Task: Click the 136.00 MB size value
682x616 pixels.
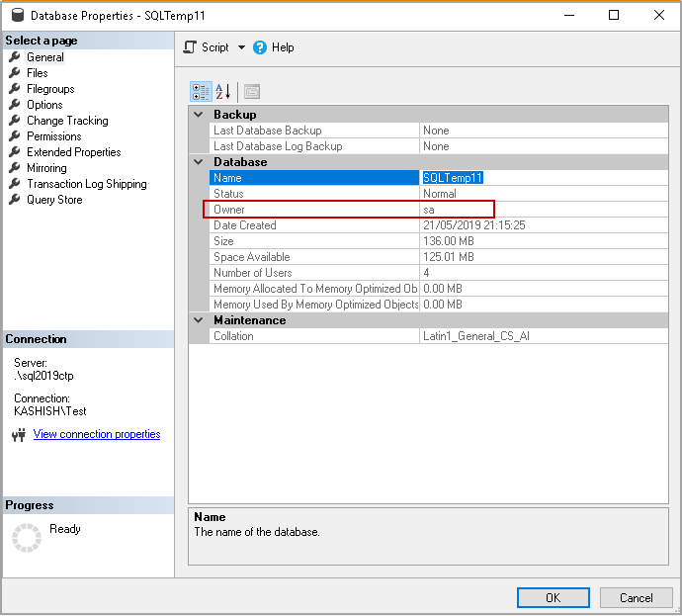Action: click(449, 241)
